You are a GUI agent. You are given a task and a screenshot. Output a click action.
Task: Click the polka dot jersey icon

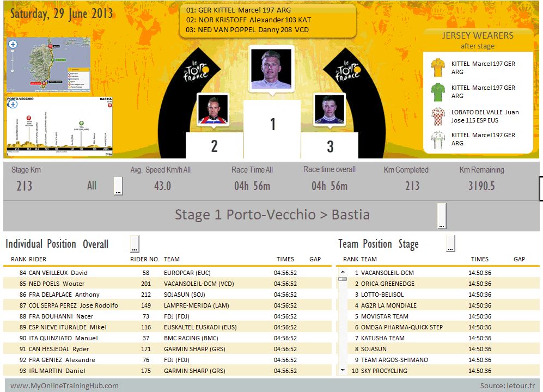tap(438, 116)
